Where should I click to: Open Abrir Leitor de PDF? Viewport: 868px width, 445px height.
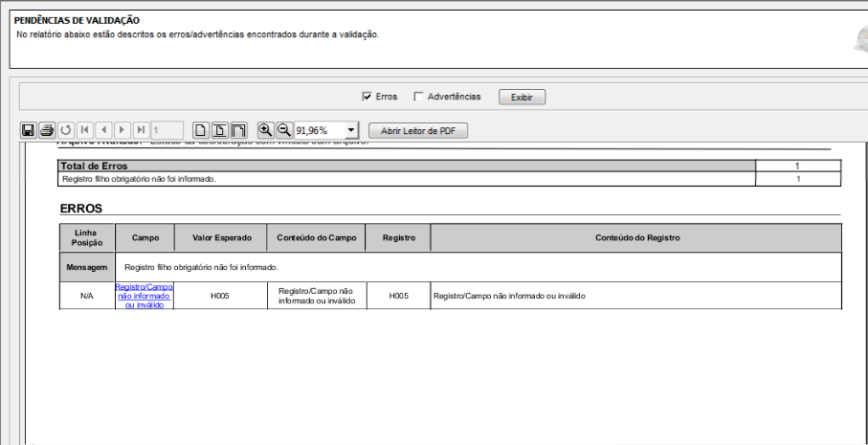click(418, 130)
